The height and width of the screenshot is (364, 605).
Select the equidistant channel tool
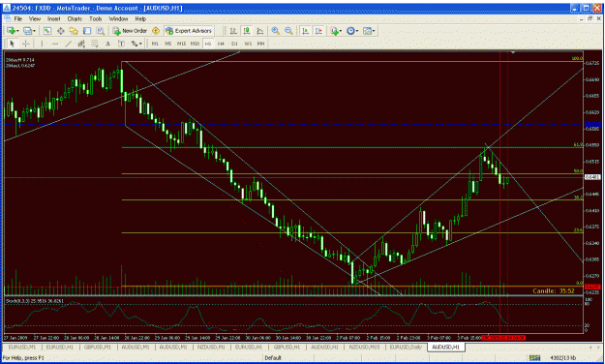[81, 44]
